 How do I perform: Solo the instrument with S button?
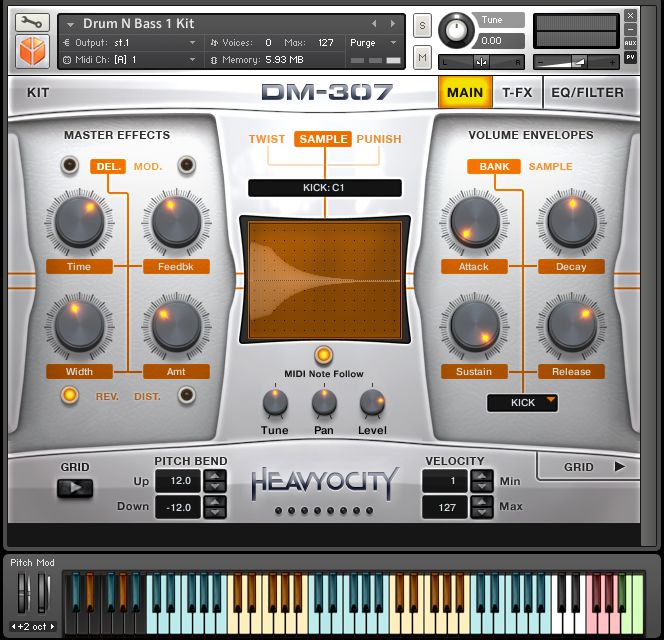pyautogui.click(x=422, y=25)
